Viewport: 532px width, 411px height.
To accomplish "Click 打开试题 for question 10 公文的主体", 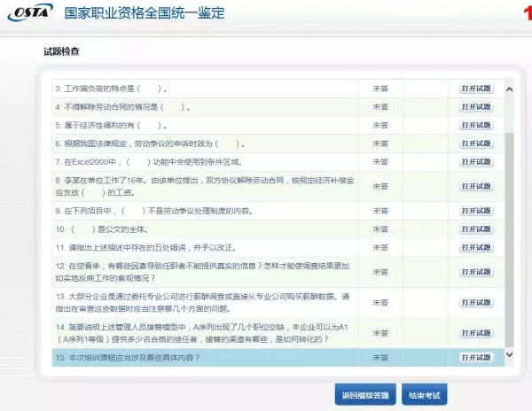I will (475, 229).
